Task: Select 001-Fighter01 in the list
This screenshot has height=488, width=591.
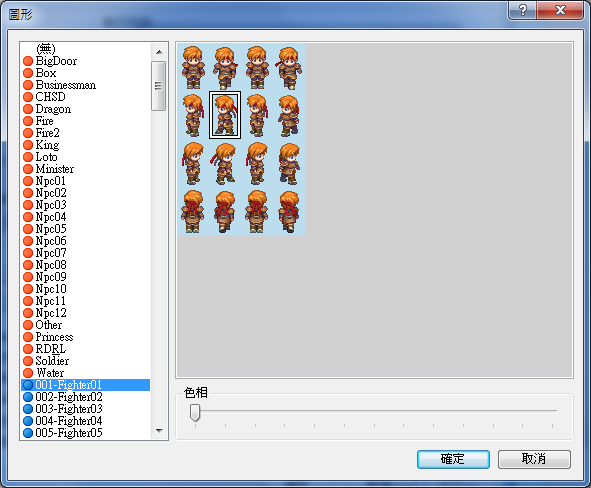Action: click(x=86, y=385)
